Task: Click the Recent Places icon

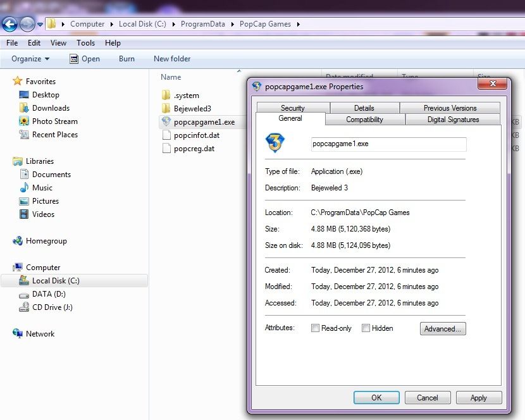Action: click(24, 134)
